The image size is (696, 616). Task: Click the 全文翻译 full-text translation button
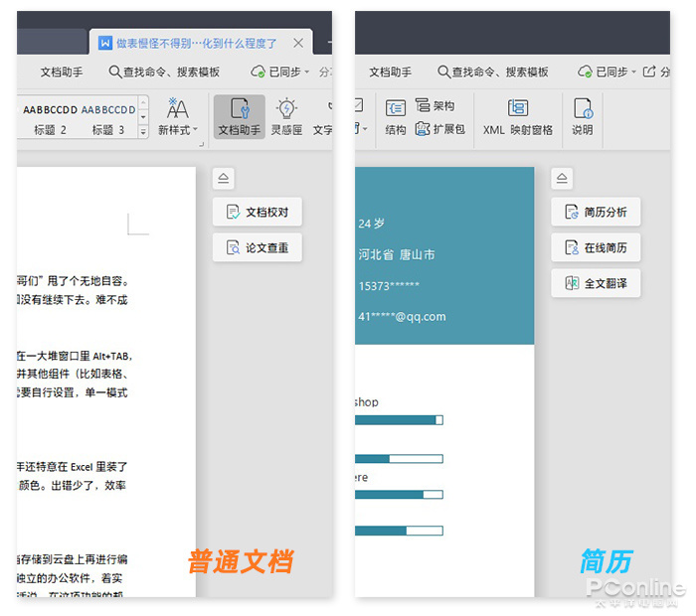(596, 283)
